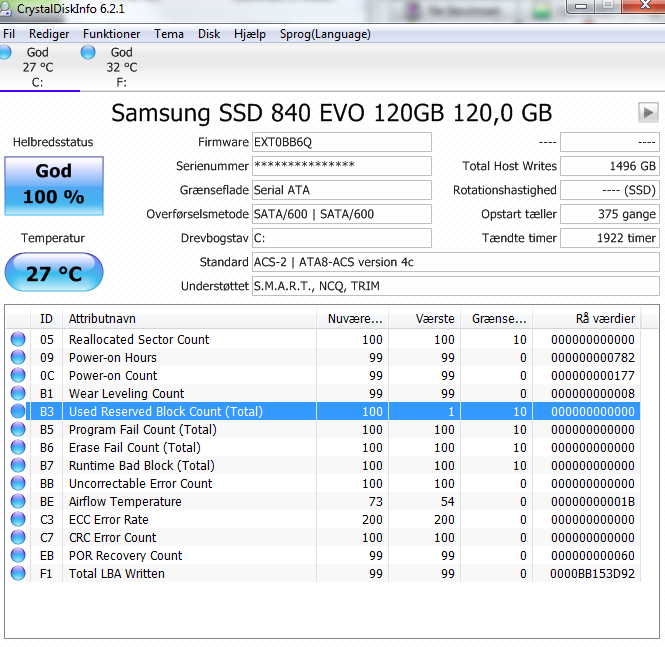Click the Understøttet field with TRIM
The height and width of the screenshot is (647, 665).
click(x=456, y=286)
